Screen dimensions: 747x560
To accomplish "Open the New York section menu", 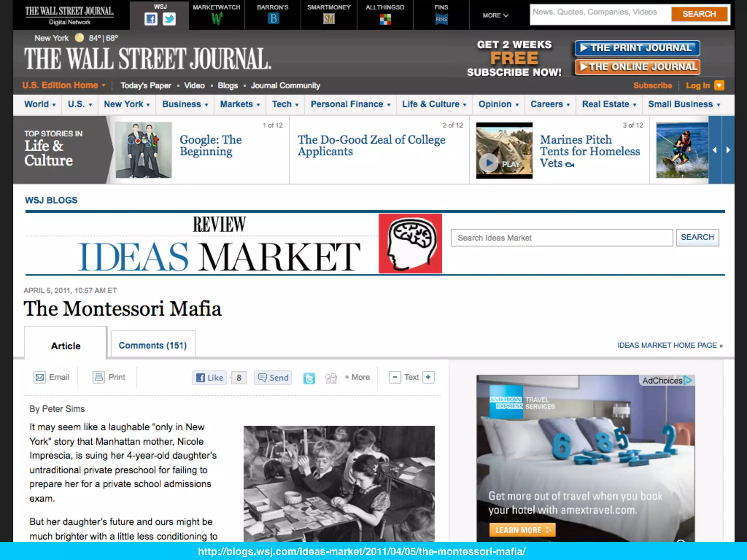I will tap(127, 104).
